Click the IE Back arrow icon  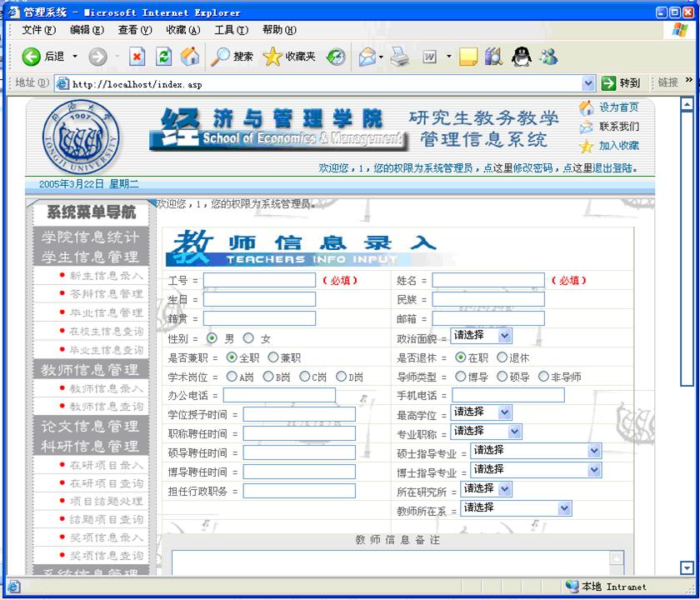(x=31, y=57)
